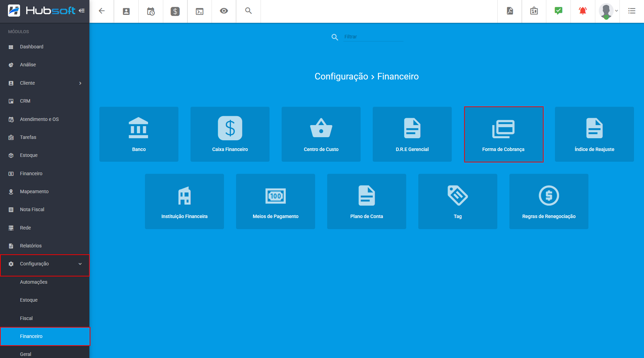
Task: Click the Filtrar search field
Action: click(x=373, y=37)
